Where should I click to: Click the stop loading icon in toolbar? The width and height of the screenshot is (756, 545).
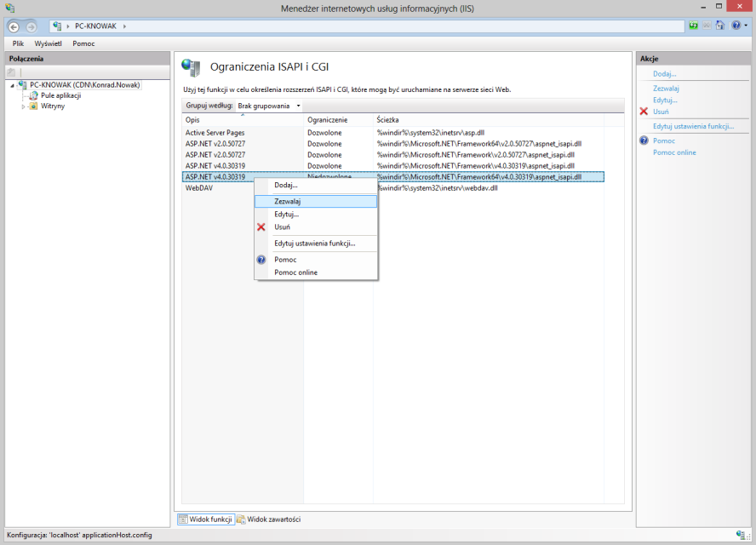[707, 26]
